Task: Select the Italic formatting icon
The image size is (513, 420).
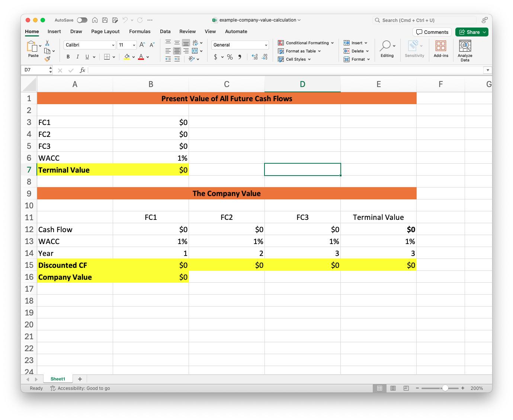Action: [x=77, y=57]
